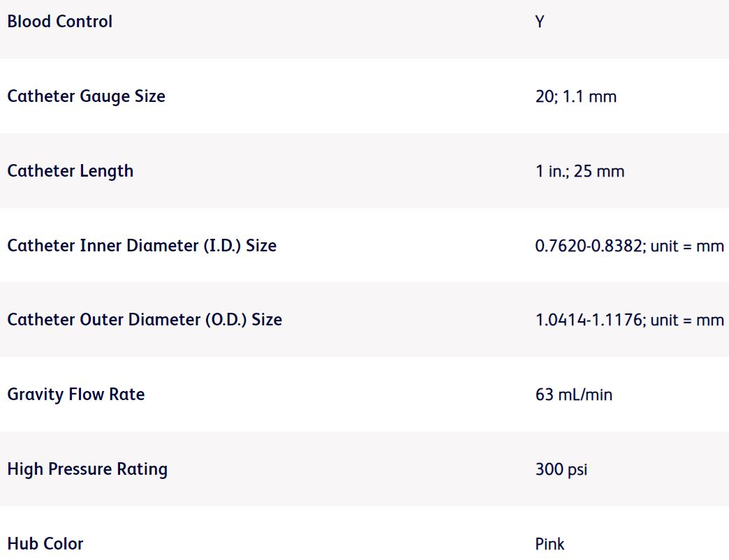Click the 1.1 mm gauge measurement

[589, 96]
